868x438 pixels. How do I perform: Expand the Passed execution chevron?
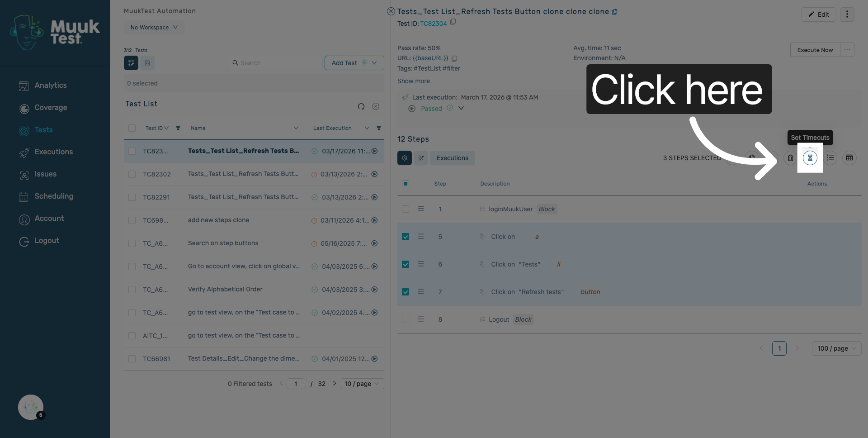click(x=461, y=108)
